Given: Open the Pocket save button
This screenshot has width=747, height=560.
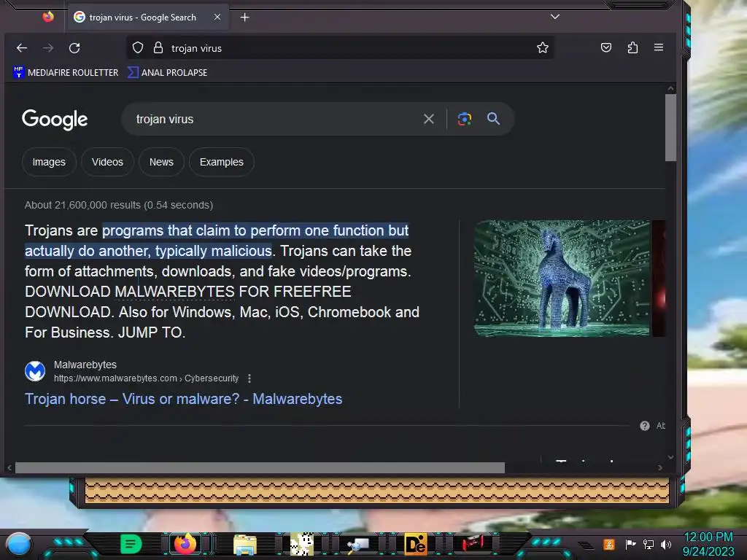Looking at the screenshot, I should (606, 47).
